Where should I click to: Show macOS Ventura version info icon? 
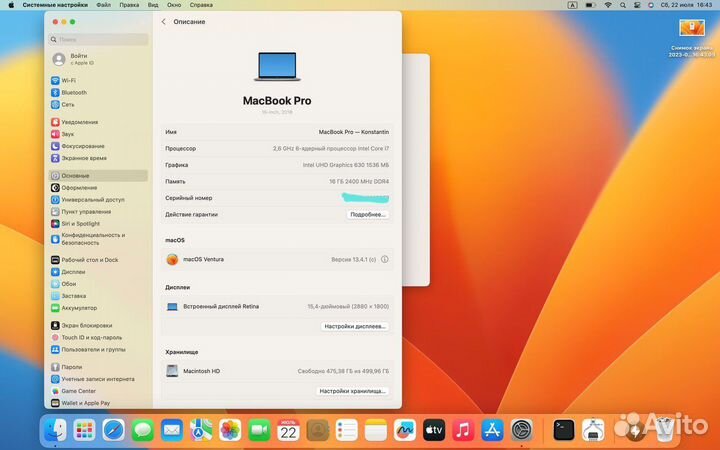pos(385,259)
